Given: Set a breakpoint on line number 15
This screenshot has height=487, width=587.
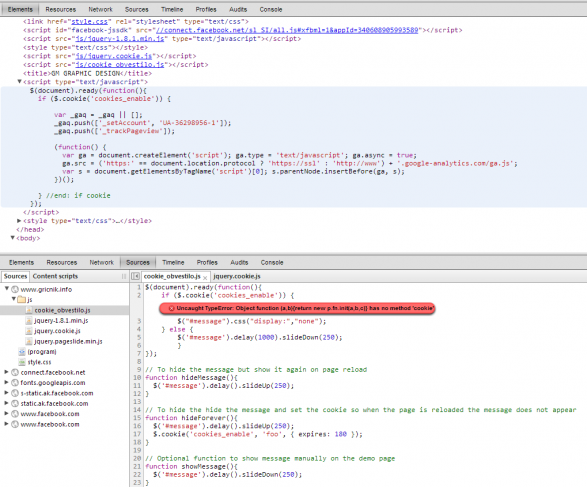Looking at the screenshot, I should (137, 418).
